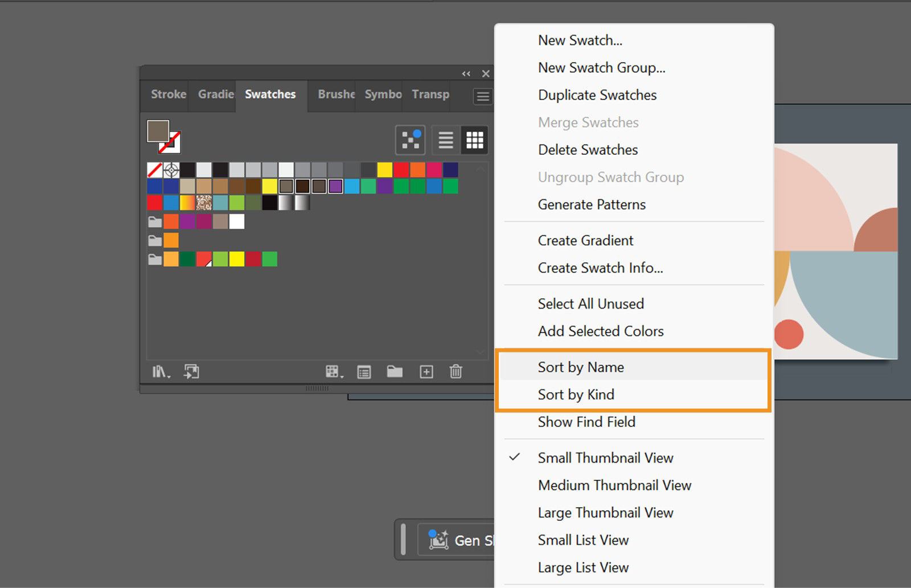
Task: Select the None swatch with red slash
Action: [x=154, y=170]
